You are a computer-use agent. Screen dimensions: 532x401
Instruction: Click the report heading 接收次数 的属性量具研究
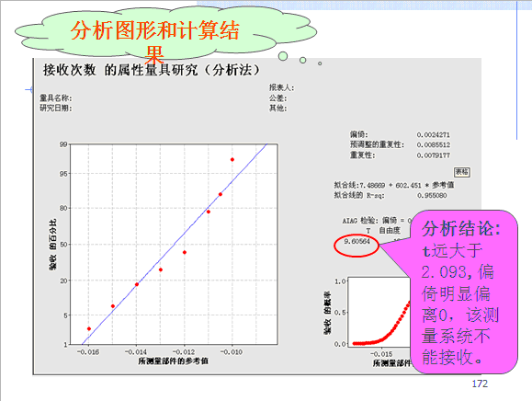coord(151,70)
